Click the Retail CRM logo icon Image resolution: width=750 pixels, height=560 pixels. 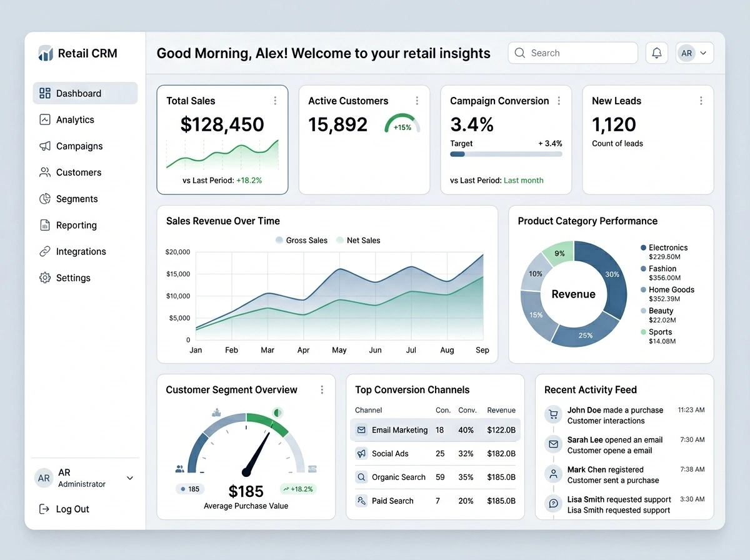coord(46,53)
